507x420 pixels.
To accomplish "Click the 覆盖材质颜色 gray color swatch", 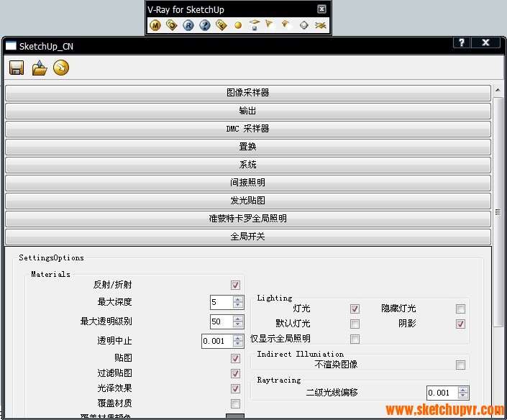I will click(235, 416).
